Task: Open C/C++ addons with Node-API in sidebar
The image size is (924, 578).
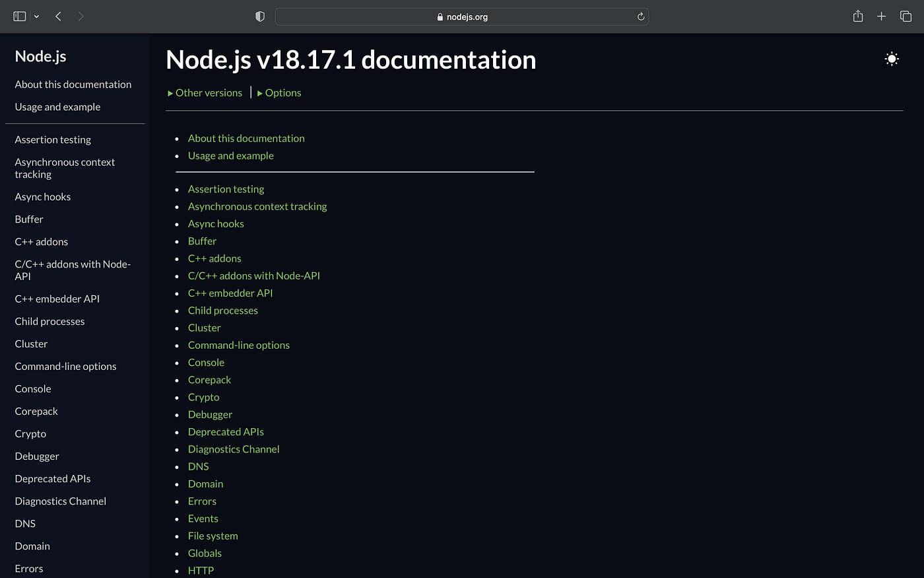Action: (73, 270)
